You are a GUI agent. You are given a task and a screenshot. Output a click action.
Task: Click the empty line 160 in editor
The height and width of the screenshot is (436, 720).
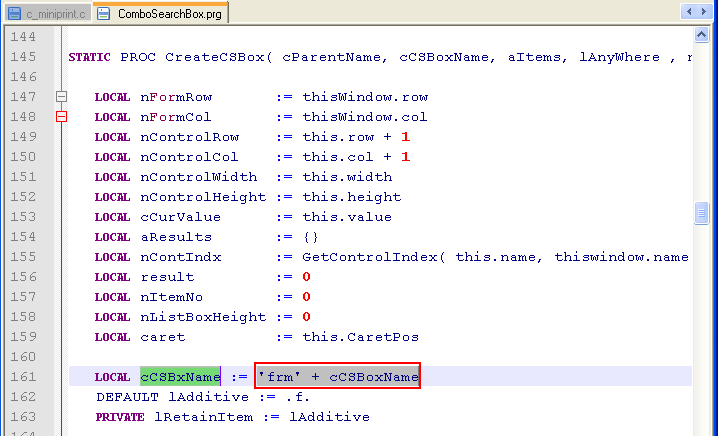pos(300,357)
